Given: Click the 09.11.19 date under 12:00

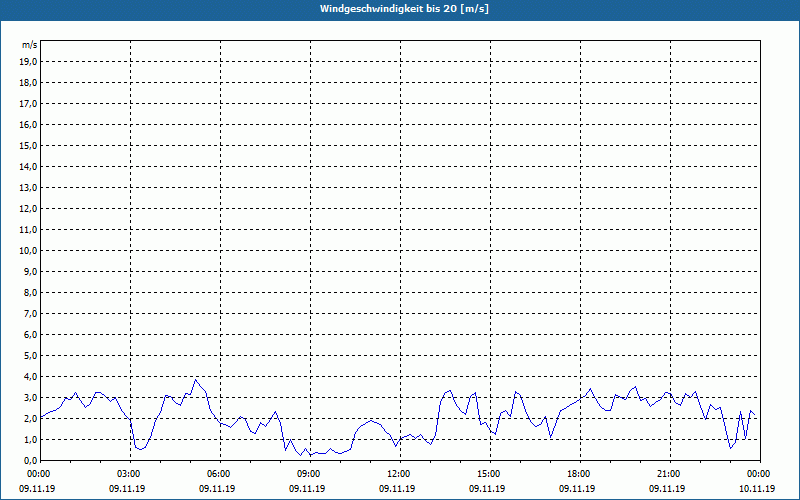Looking at the screenshot, I should click(x=397, y=489).
